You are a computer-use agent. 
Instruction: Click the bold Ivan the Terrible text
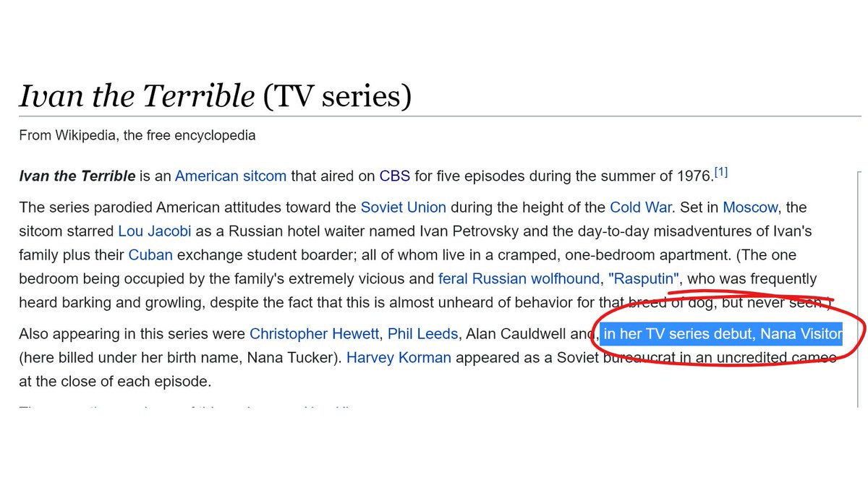77,176
